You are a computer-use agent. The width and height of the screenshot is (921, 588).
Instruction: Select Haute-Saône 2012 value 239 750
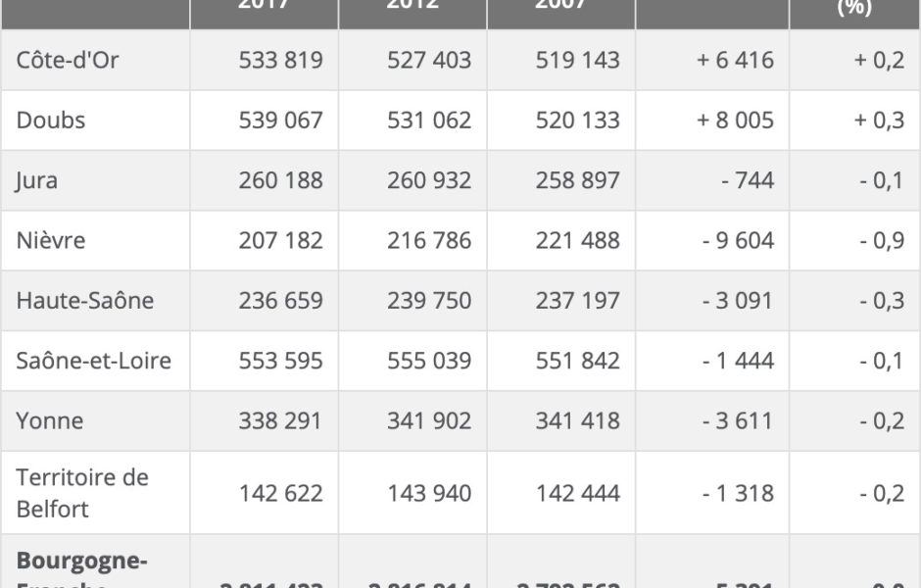click(x=429, y=301)
